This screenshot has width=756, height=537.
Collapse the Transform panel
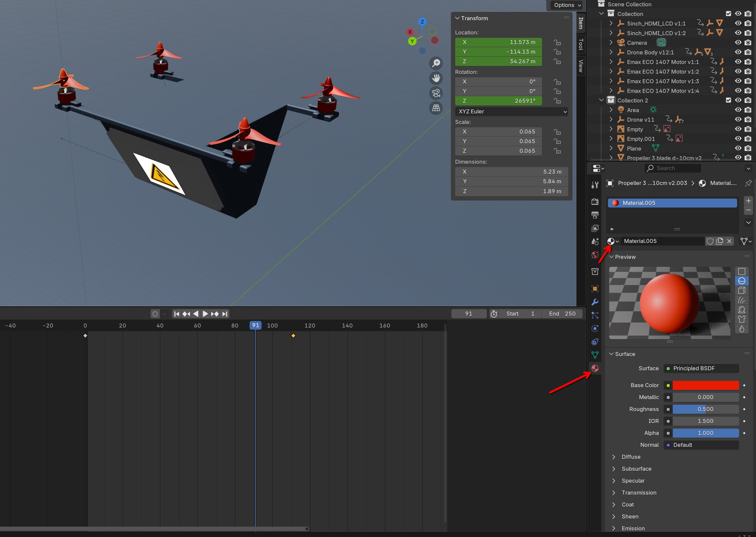tap(457, 18)
